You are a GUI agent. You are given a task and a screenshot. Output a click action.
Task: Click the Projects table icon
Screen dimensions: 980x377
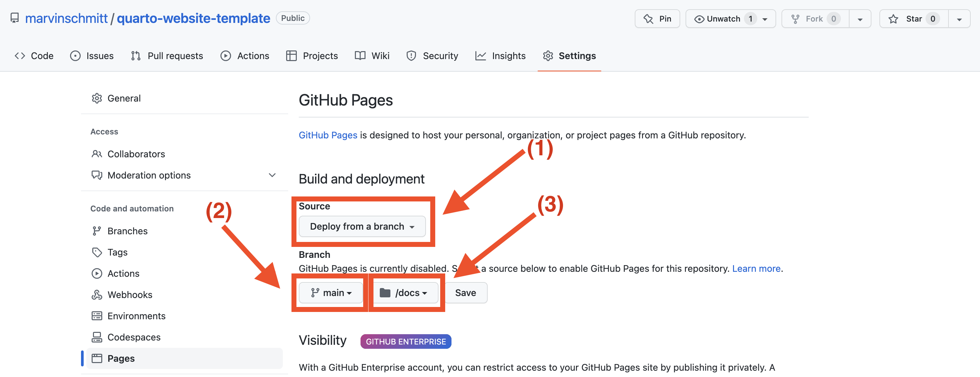pos(291,56)
